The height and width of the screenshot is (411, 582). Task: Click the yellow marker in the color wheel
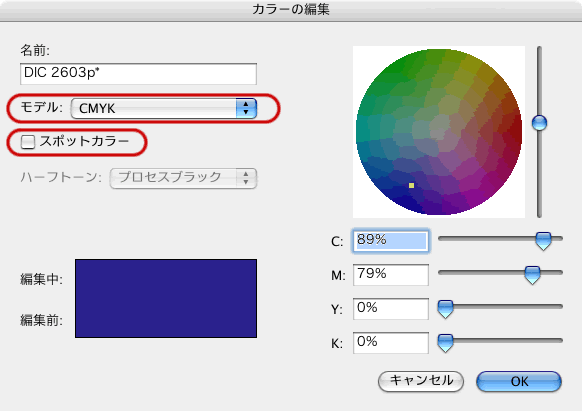tap(411, 185)
